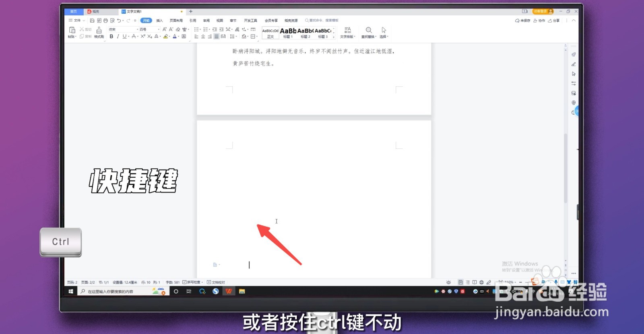Click the 分享 button

[553, 20]
